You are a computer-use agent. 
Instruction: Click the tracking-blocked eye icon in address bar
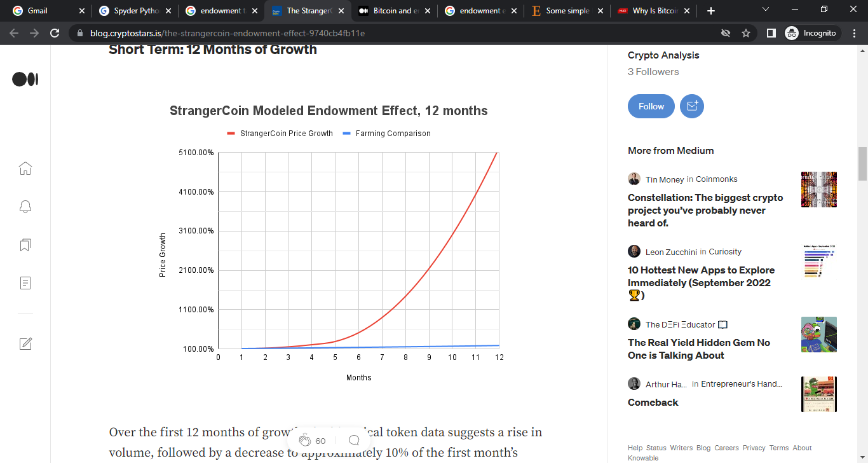coord(725,33)
